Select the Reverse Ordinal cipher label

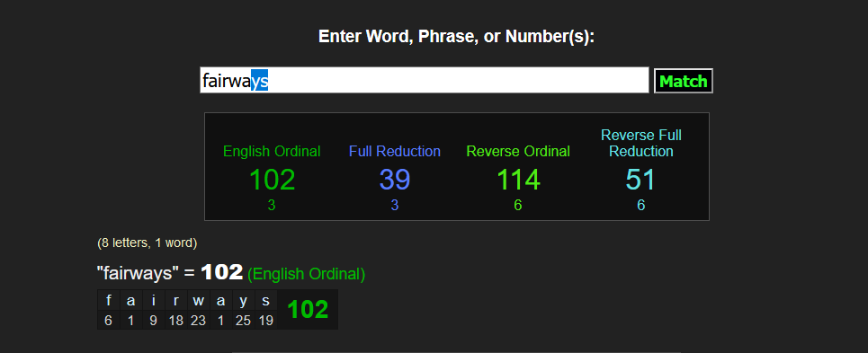(518, 152)
